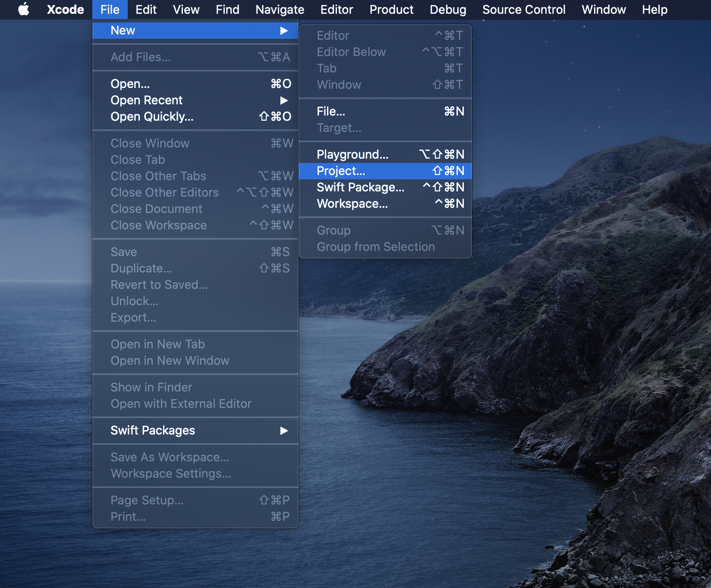Create a new Project… from submenu

tap(385, 171)
